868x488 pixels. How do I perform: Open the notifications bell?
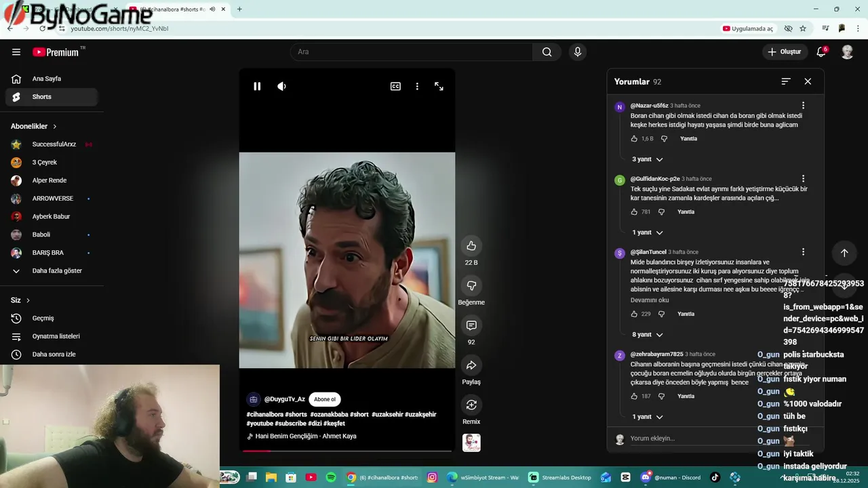tap(821, 52)
